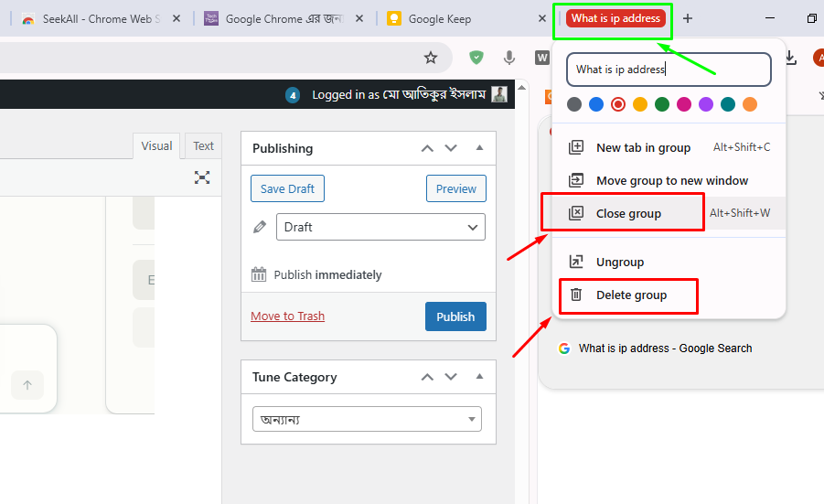
Task: Click the microphone extension icon
Action: click(x=508, y=58)
